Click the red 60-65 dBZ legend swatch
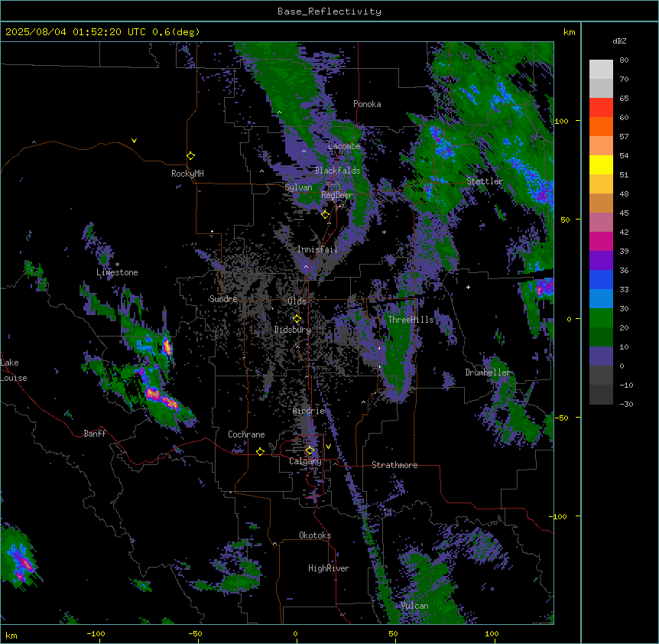This screenshot has height=644, width=659. (x=601, y=108)
